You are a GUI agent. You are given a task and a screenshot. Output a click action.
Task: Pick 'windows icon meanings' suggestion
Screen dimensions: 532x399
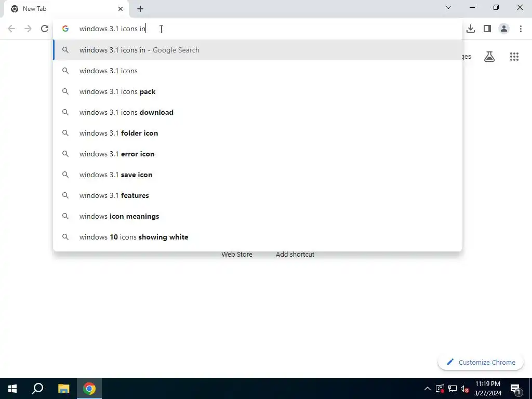[x=258, y=216]
